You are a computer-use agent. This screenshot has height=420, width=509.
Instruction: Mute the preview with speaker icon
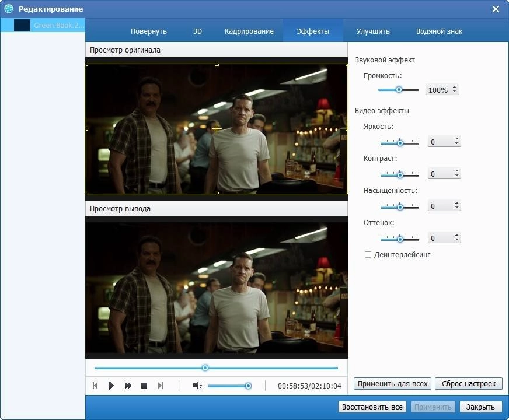(x=197, y=386)
